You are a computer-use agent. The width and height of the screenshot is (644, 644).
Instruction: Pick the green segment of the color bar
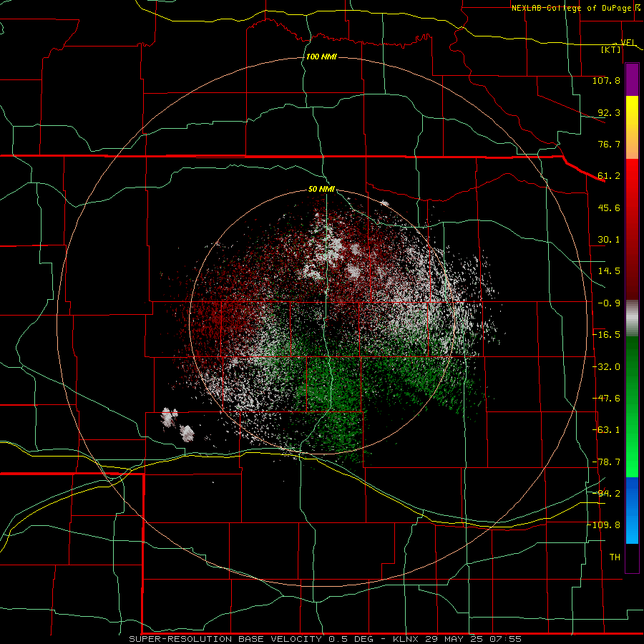pos(632,406)
